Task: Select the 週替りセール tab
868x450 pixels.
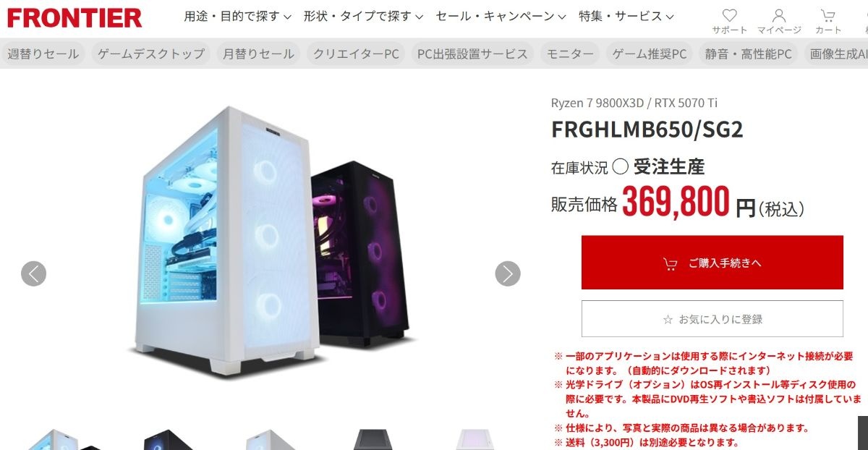Action: 43,54
